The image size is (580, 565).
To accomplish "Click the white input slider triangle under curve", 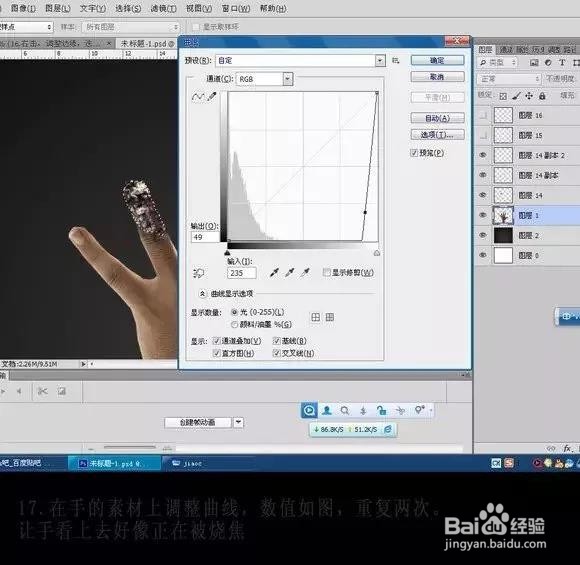I will (377, 253).
